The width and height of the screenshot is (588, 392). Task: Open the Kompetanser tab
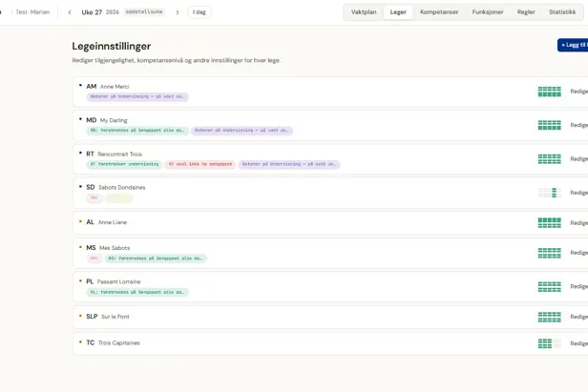click(439, 12)
